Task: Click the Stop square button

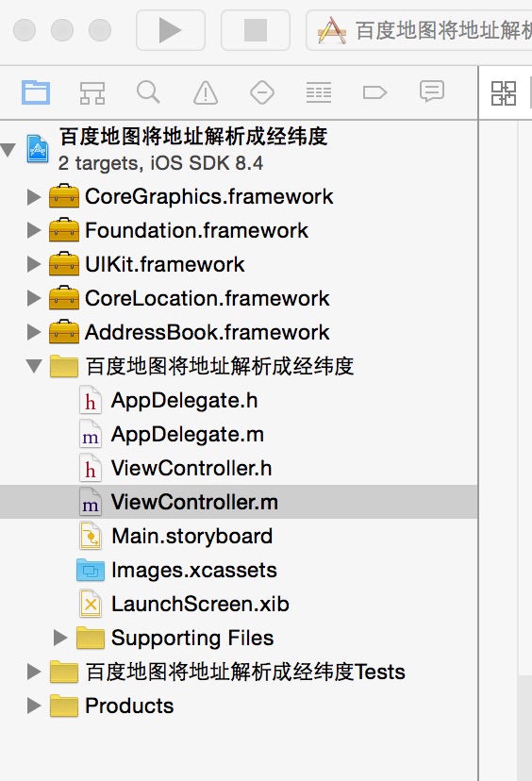Action: pyautogui.click(x=256, y=30)
